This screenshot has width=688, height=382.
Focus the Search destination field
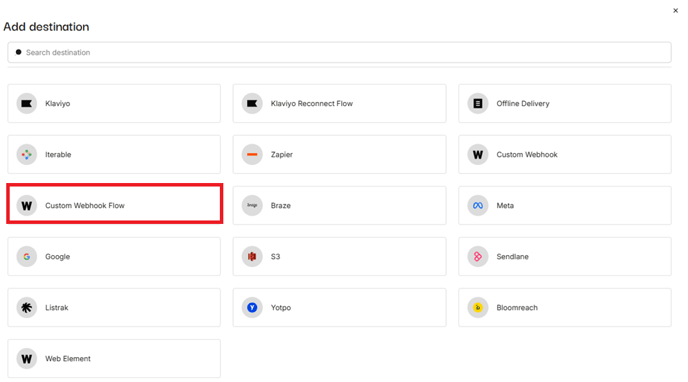tap(340, 52)
